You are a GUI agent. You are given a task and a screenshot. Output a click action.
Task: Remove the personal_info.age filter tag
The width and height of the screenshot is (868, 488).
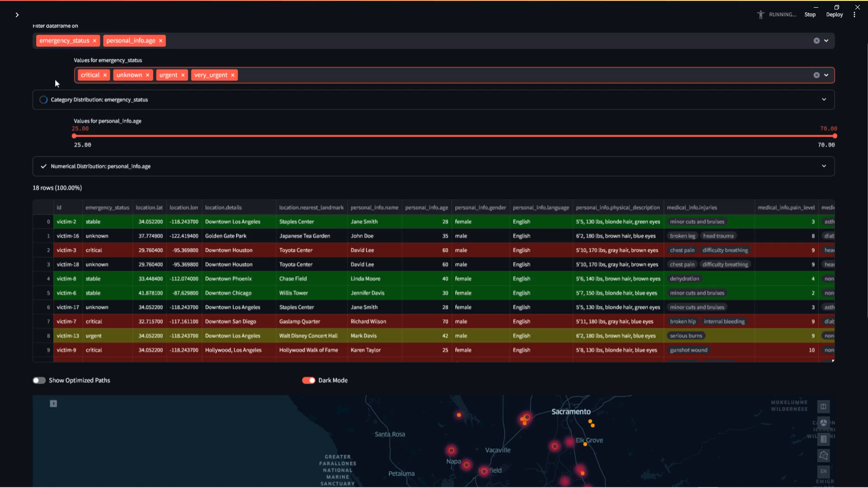pos(160,41)
